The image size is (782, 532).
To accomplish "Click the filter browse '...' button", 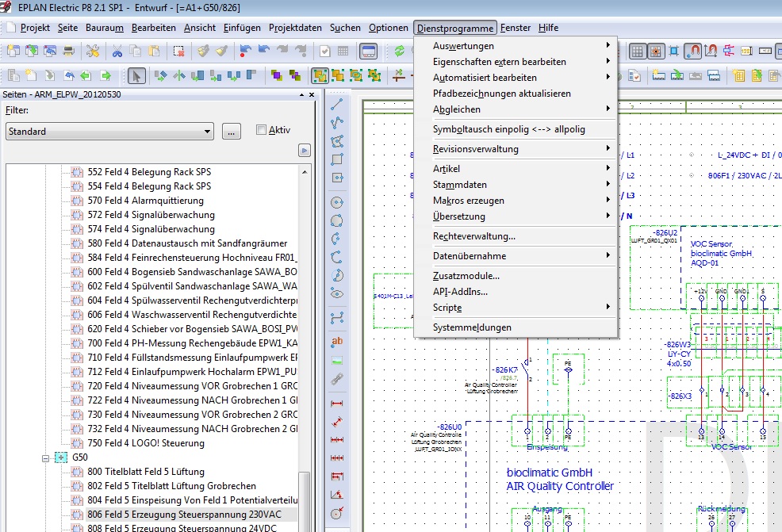I will [232, 132].
